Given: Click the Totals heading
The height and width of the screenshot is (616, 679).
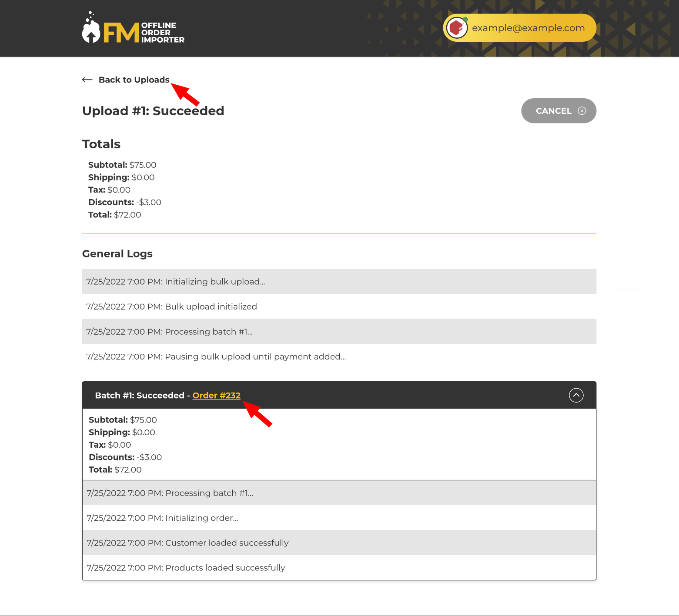Looking at the screenshot, I should (101, 144).
